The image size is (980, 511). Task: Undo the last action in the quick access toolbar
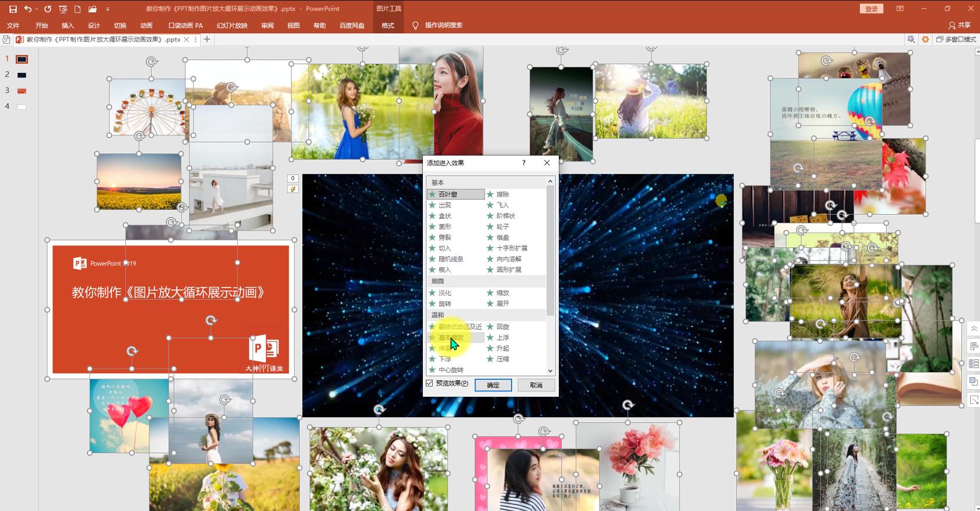[x=27, y=9]
